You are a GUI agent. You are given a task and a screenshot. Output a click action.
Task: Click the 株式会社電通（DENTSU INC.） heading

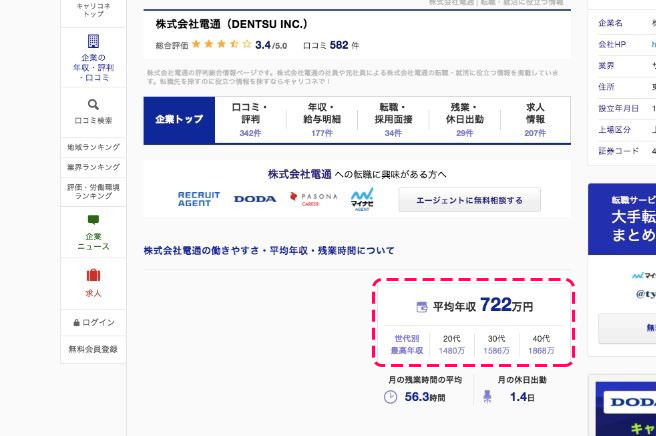click(232, 24)
